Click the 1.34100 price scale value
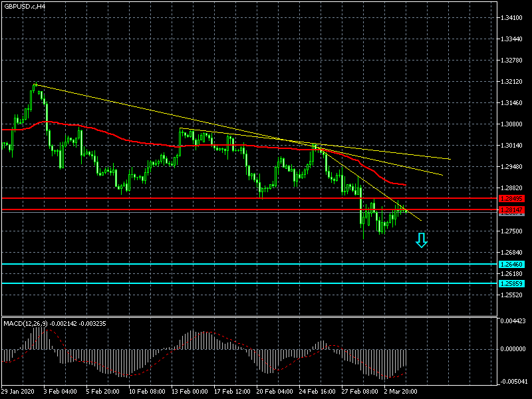532x399 pixels. tap(514, 18)
